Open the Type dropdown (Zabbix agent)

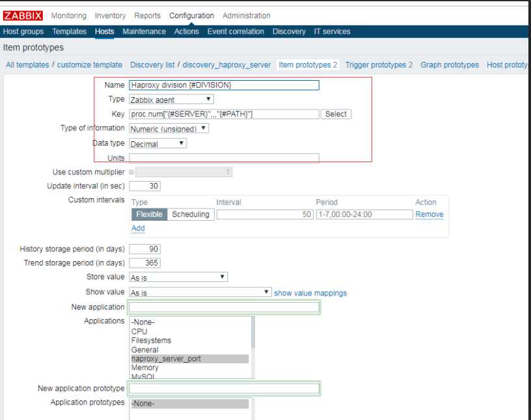[171, 100]
